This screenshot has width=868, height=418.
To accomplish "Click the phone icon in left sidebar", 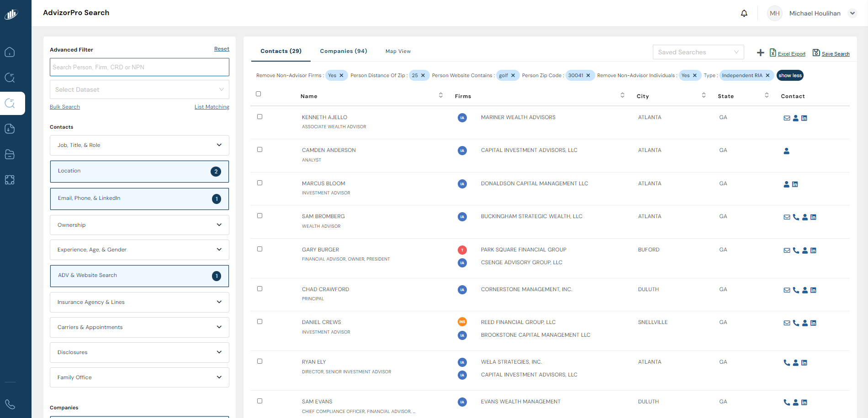I will [x=10, y=404].
